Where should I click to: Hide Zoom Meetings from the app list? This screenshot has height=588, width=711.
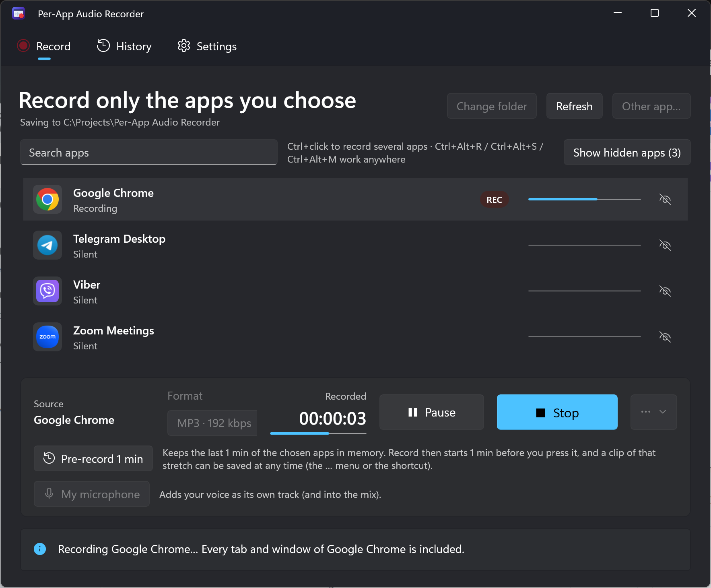[x=665, y=337]
